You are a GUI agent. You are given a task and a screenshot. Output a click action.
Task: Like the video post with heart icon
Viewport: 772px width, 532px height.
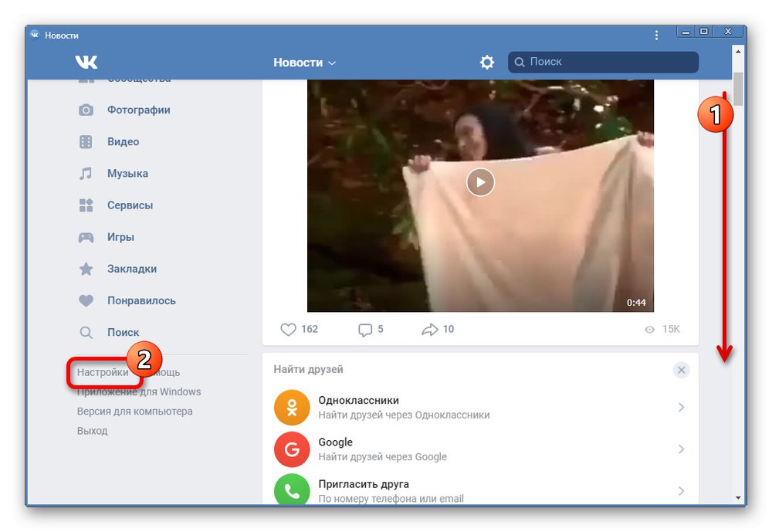[288, 329]
